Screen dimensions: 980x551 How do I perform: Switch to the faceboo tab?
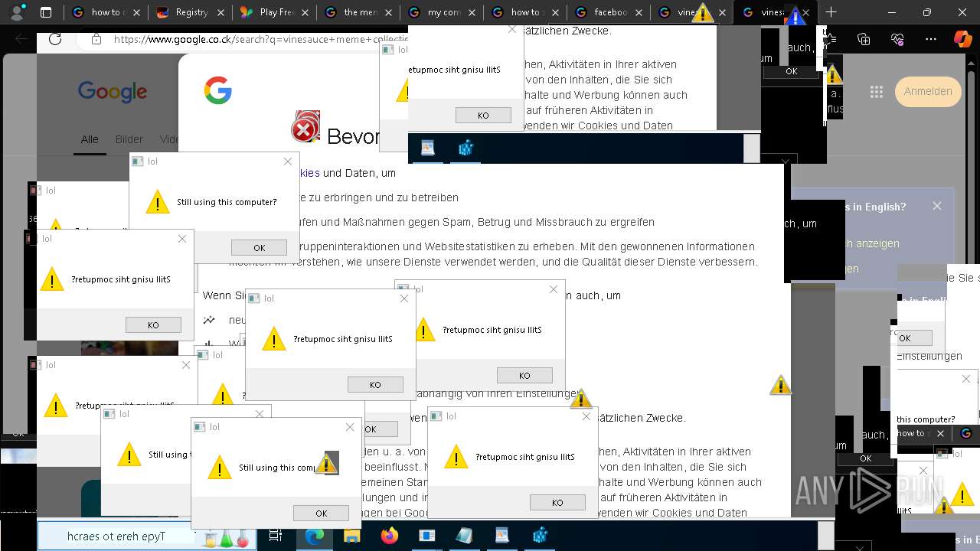click(609, 12)
